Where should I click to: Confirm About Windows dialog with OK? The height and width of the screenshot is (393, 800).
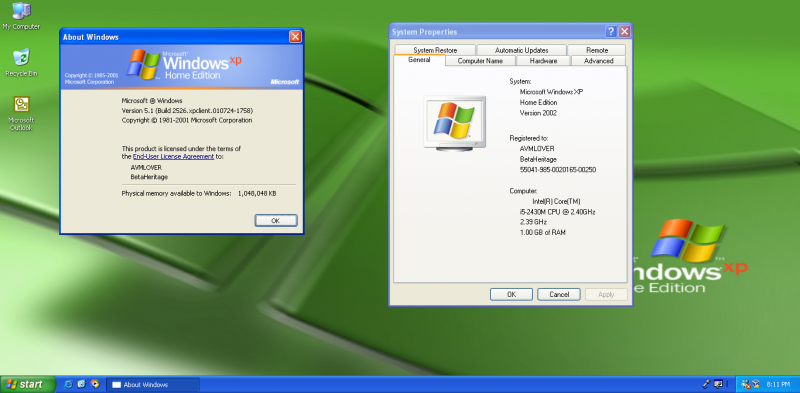(276, 220)
